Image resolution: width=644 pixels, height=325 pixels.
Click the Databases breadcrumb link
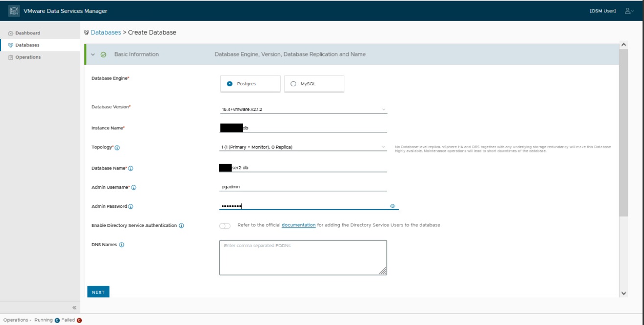(x=106, y=32)
